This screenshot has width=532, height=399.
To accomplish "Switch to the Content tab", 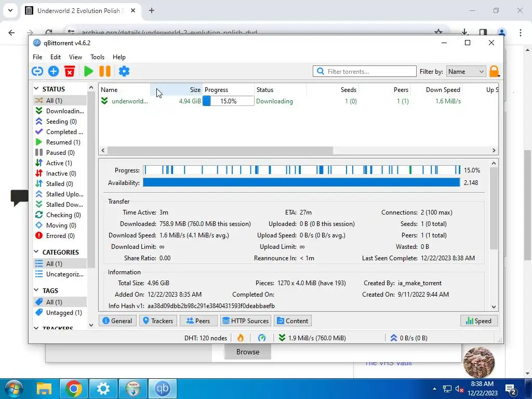I will point(292,321).
